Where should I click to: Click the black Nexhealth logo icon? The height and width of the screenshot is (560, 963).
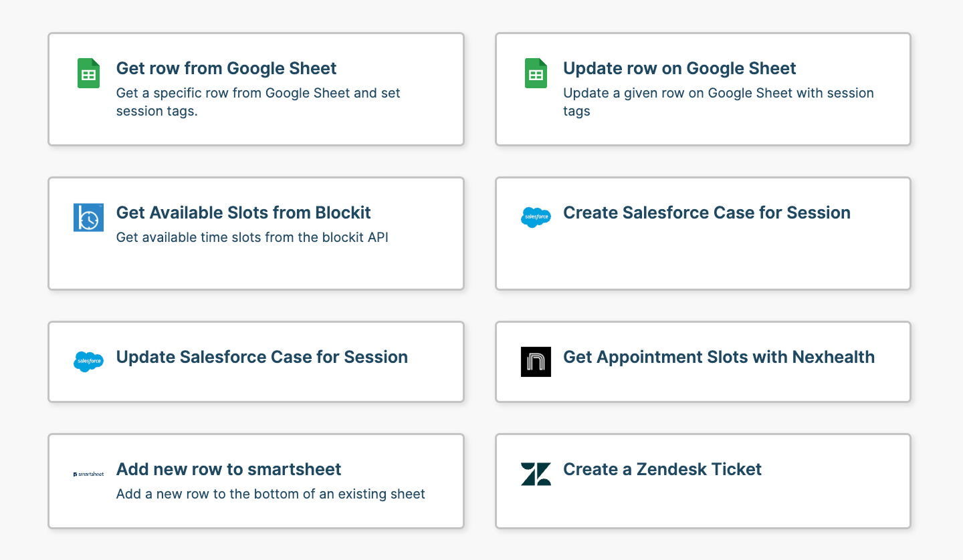tap(536, 362)
